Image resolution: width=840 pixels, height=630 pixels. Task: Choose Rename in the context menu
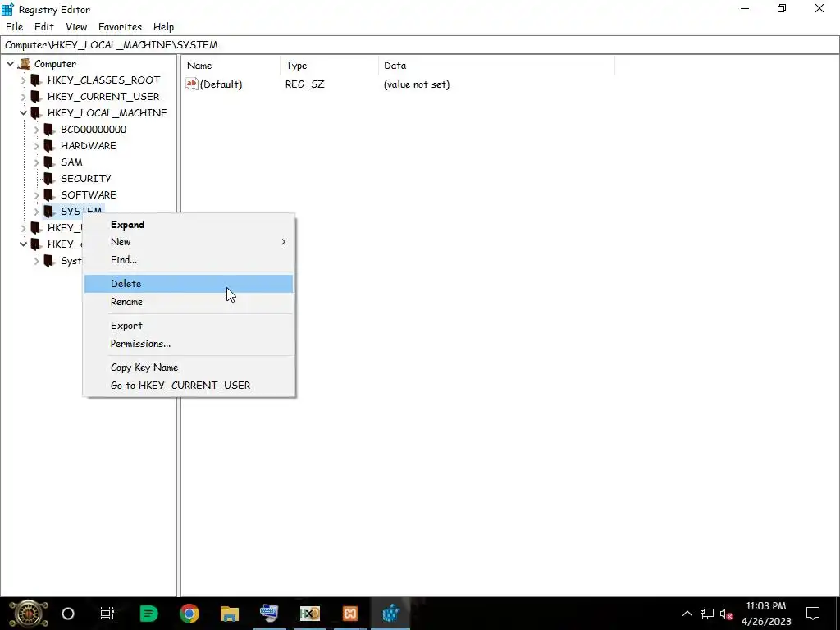[189, 302]
